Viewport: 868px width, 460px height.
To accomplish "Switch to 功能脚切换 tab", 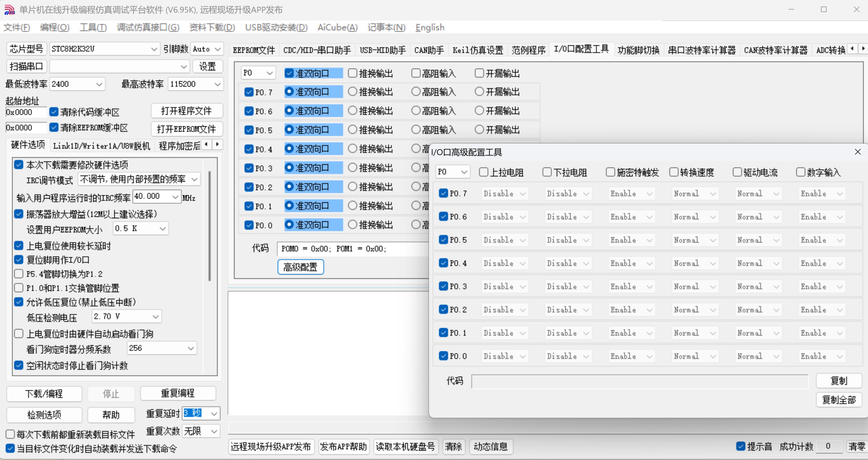I will pos(638,50).
